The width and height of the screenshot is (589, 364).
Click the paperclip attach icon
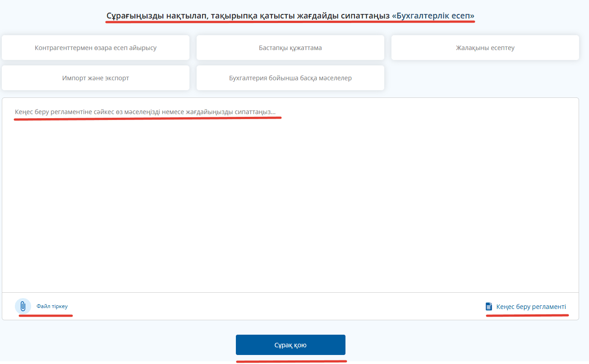pyautogui.click(x=23, y=306)
